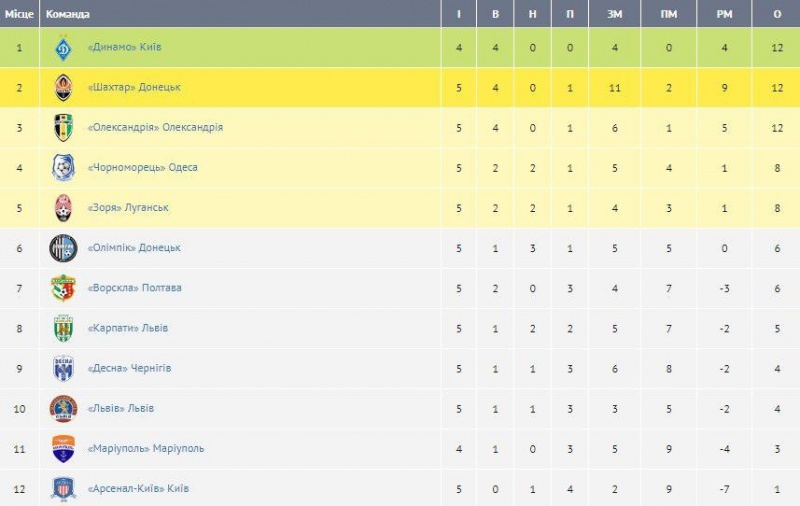Viewport: 800px width, 506px height.
Task: Follow the «Львів» Львів team link
Action: click(x=121, y=408)
